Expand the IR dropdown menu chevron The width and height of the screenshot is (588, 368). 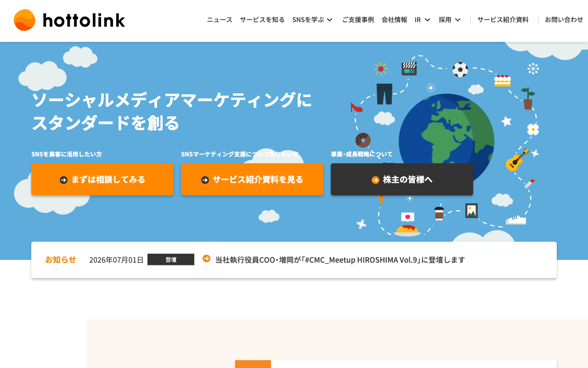coord(427,20)
